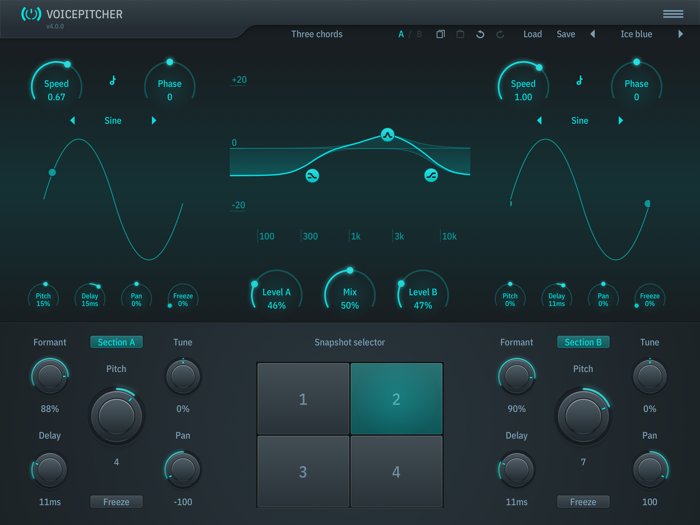Select the low shelf EQ node

(312, 176)
